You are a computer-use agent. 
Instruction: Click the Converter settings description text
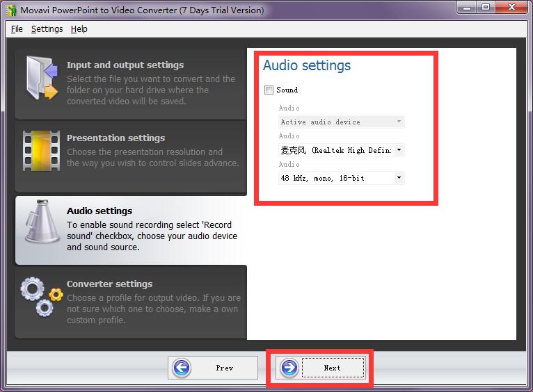pyautogui.click(x=154, y=309)
